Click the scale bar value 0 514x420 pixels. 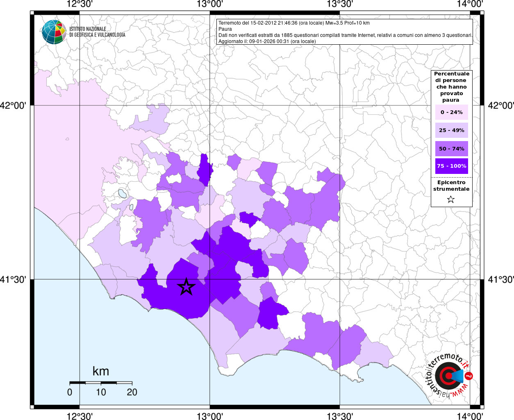(x=70, y=392)
